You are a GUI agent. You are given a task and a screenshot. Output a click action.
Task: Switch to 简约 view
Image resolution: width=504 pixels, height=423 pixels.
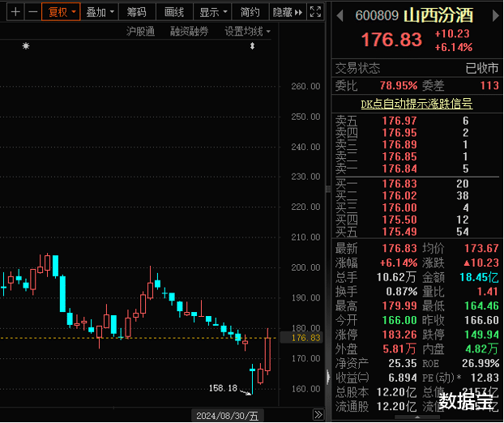250,12
